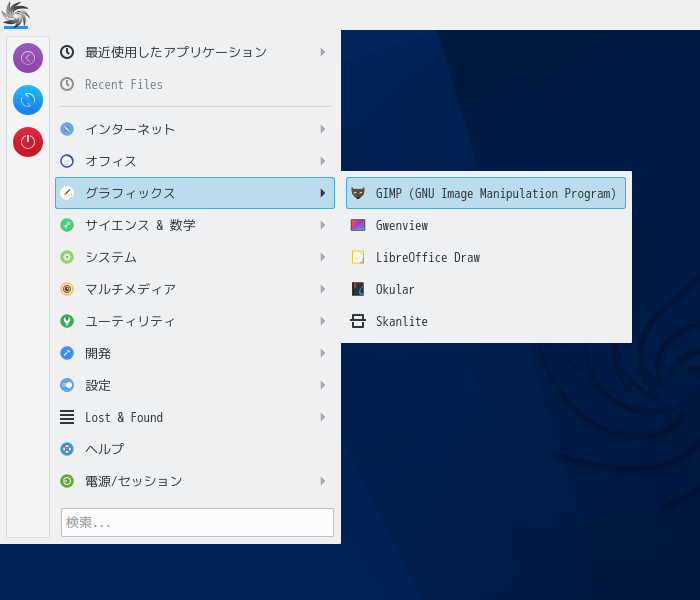Image resolution: width=700 pixels, height=600 pixels.
Task: Open the マルチメディア category
Action: click(x=195, y=289)
